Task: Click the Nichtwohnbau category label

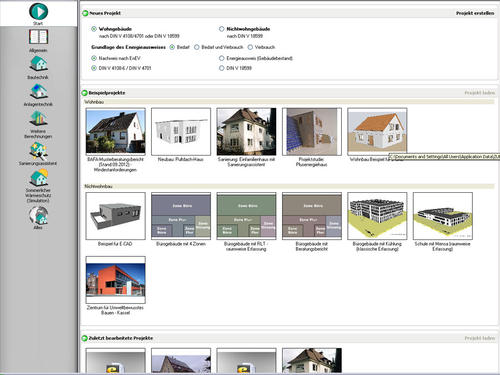Action: (x=98, y=186)
